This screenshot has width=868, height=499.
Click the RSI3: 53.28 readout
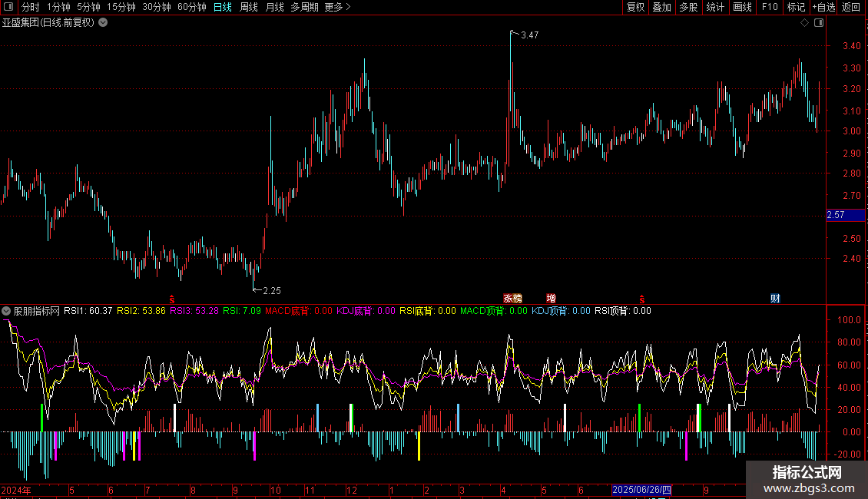pyautogui.click(x=194, y=311)
